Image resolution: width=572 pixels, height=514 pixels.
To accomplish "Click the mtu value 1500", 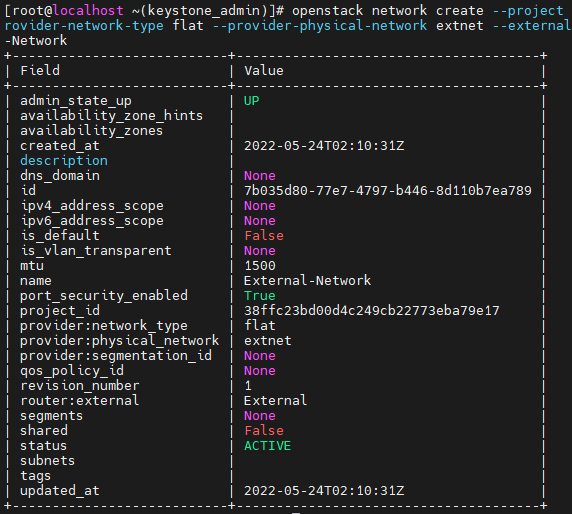I will tap(260, 266).
